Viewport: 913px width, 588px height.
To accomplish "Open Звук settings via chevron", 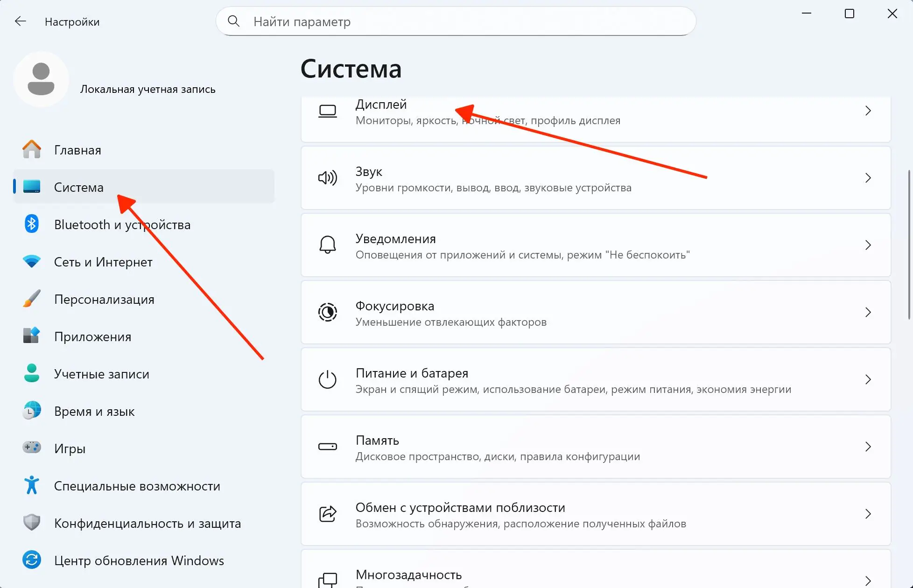I will [868, 178].
